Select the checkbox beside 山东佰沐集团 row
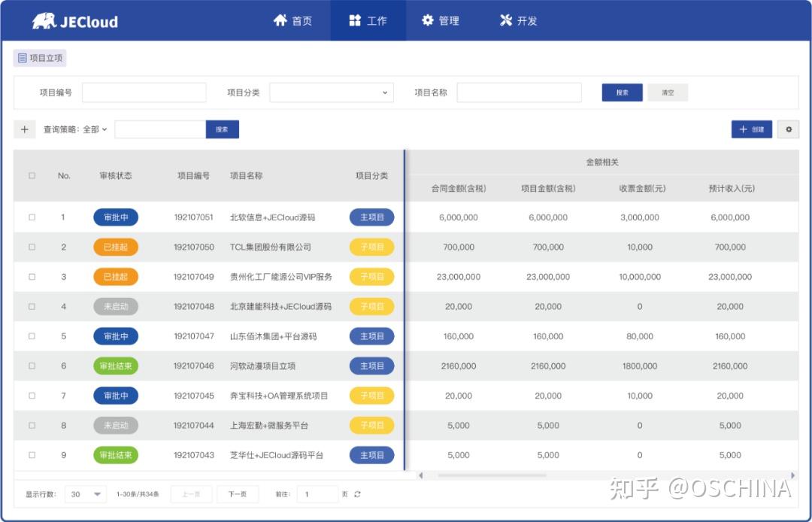812x522 pixels. [32, 336]
